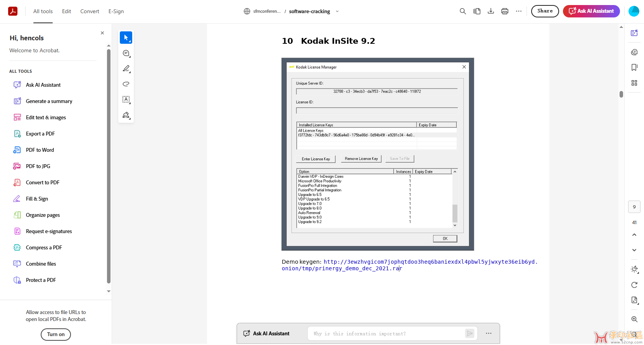Screen dimensions: 644x345
Task: Go to previous page with up chevron
Action: tap(634, 235)
